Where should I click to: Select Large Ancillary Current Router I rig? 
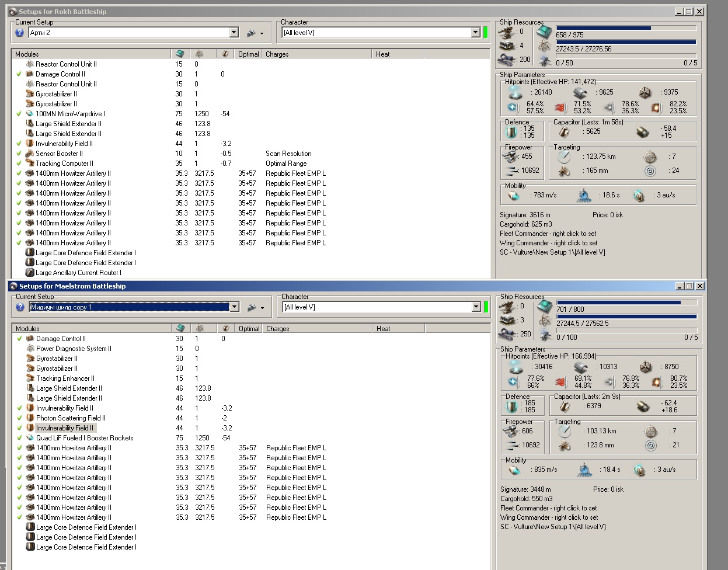click(78, 273)
